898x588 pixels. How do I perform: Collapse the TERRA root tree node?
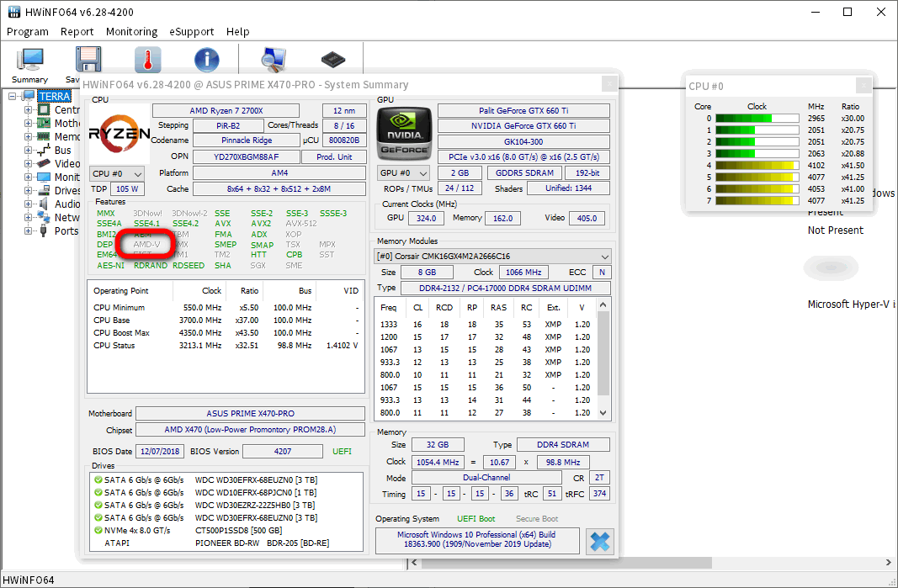tap(12, 96)
